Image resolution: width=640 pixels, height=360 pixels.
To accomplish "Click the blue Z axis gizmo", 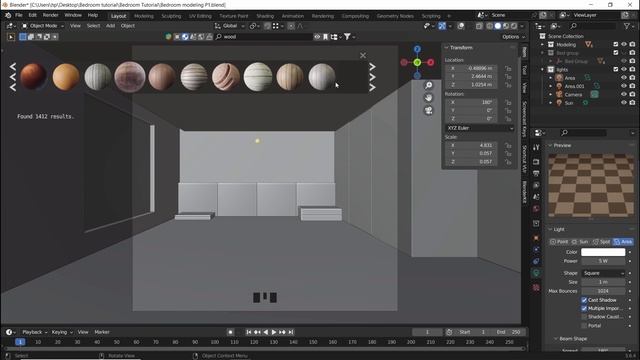I will coord(417,49).
